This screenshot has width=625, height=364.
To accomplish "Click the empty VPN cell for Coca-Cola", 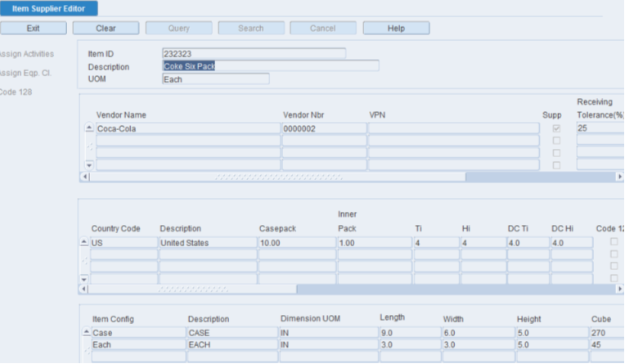I will tap(453, 128).
